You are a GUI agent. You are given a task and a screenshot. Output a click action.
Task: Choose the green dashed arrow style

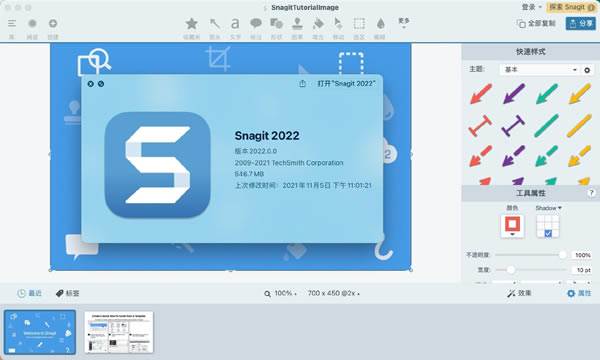pyautogui.click(x=547, y=156)
